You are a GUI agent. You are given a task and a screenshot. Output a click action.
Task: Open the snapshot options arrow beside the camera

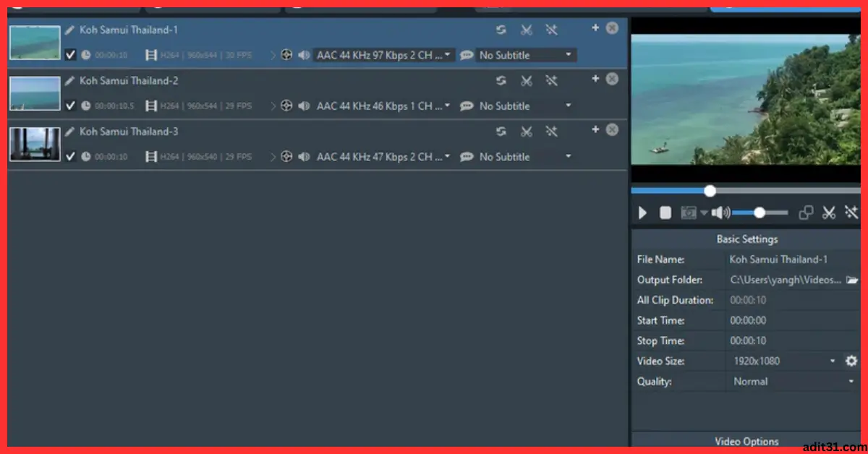(704, 213)
